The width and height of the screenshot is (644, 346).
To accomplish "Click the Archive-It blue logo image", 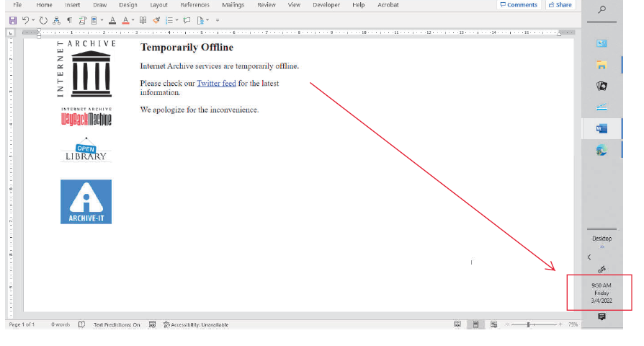I will pos(86,202).
